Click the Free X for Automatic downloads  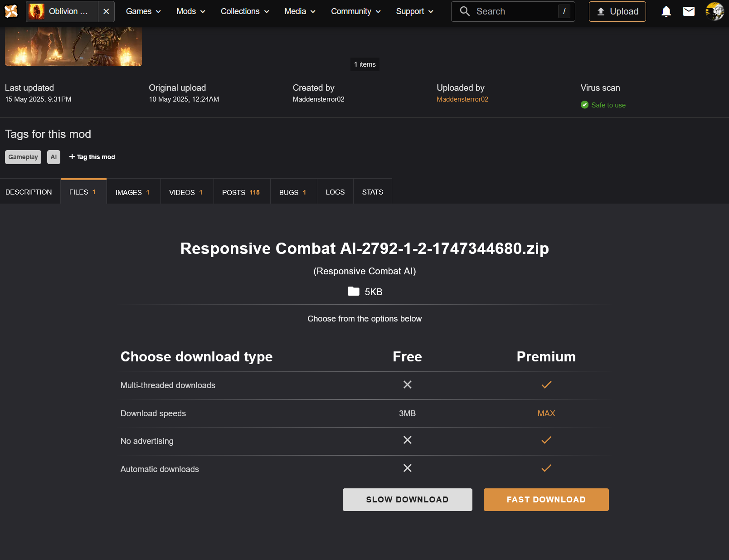click(408, 468)
